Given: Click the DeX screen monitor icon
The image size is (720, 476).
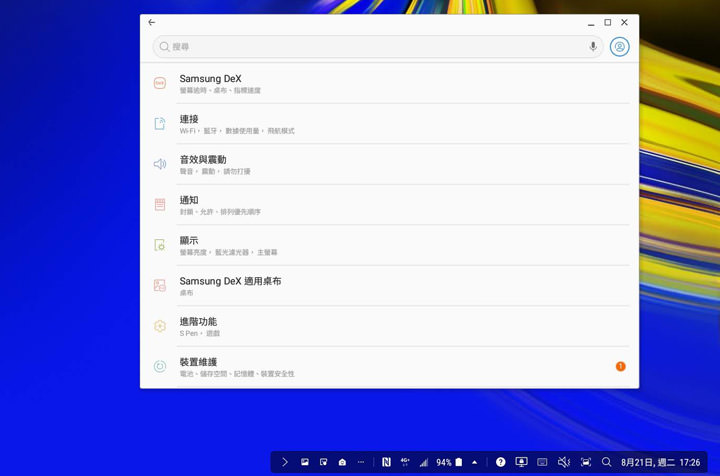Looking at the screenshot, I should coord(521,462).
